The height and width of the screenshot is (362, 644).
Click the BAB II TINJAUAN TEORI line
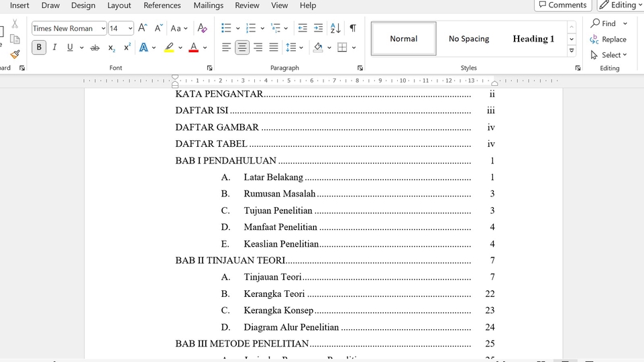tap(335, 260)
